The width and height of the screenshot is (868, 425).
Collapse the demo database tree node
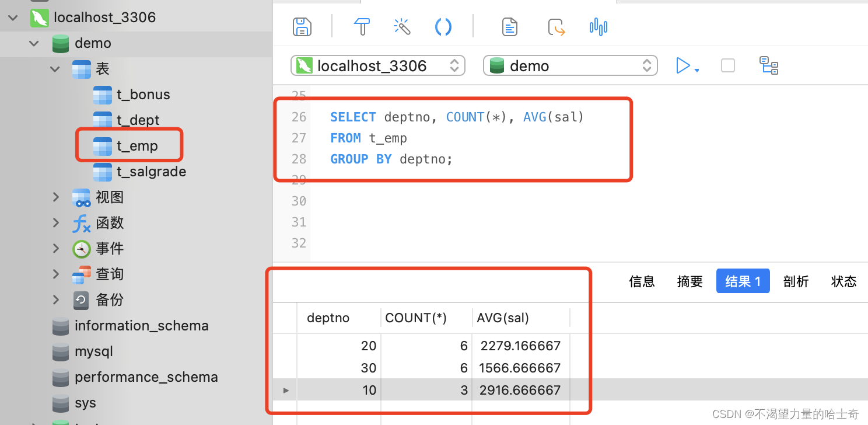pos(34,43)
